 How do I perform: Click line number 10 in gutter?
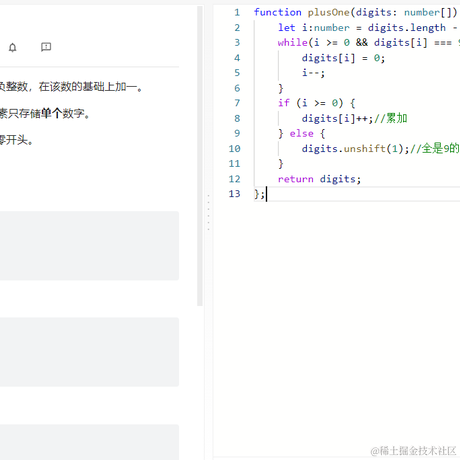234,149
